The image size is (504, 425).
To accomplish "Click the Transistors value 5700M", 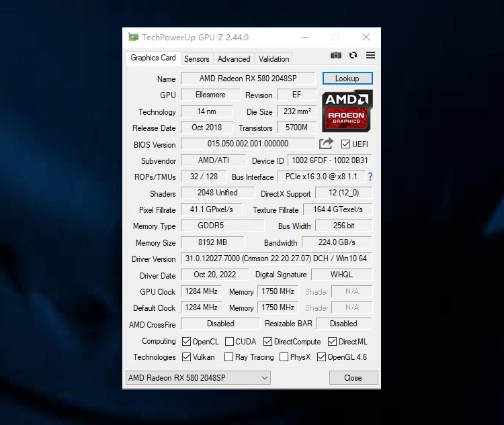I will (296, 128).
